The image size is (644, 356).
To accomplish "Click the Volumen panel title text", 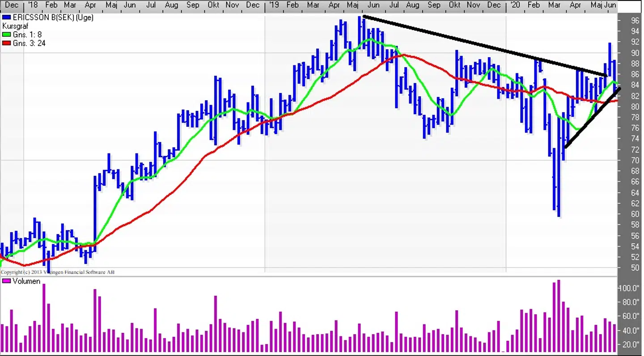I will [26, 281].
